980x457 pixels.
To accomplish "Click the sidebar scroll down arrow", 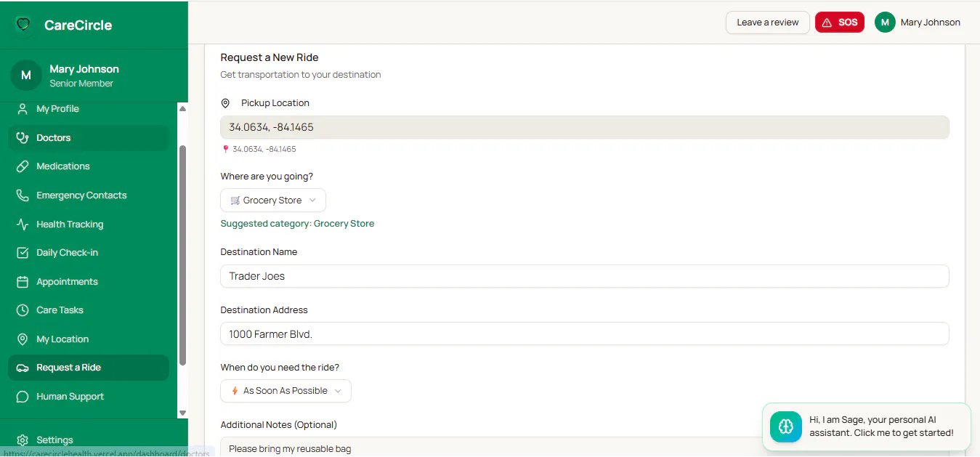I will point(182,413).
